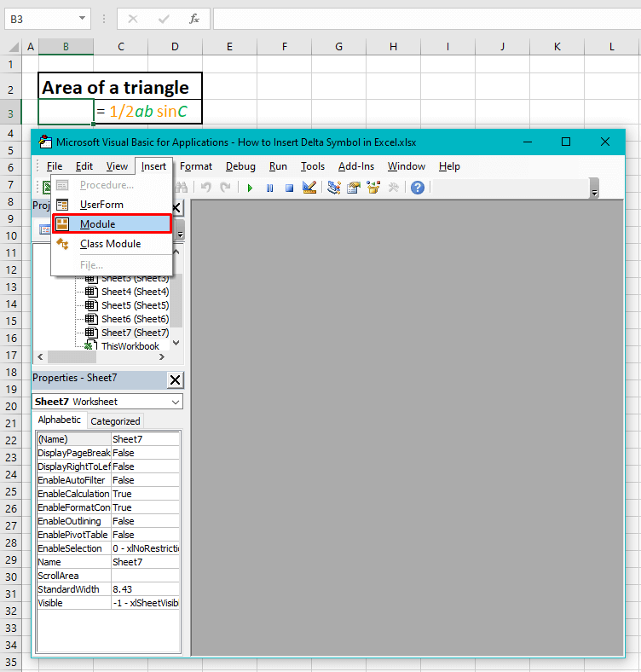This screenshot has height=672, width=641.
Task: Select Sheet6 (Sheet6) in project tree
Action: click(x=135, y=319)
